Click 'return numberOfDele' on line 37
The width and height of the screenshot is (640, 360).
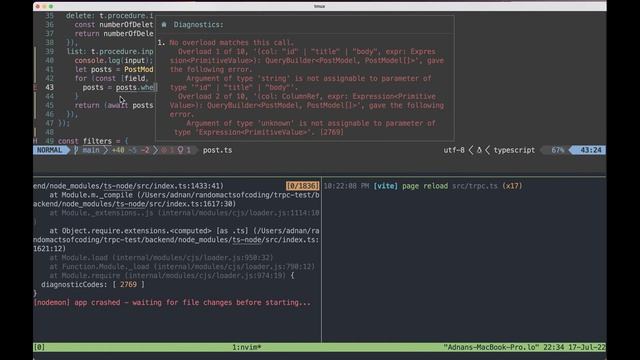tap(114, 33)
